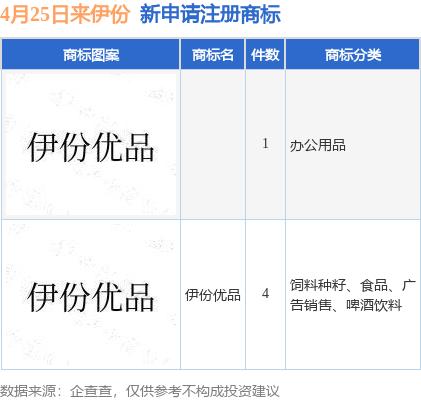Click the 数据来源 label

(x=28, y=391)
